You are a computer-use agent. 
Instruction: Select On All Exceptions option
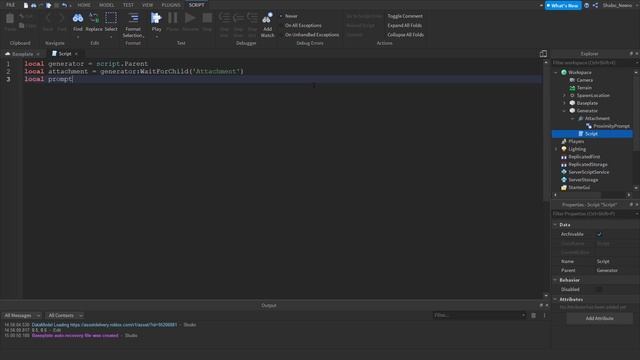303,25
